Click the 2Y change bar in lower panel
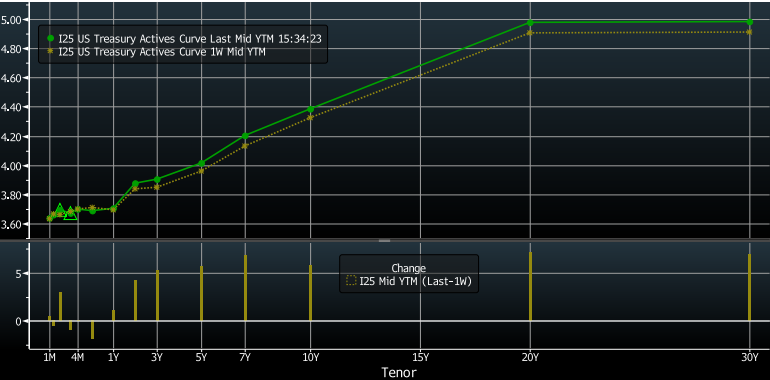Image resolution: width=770 pixels, height=380 pixels. coord(136,300)
